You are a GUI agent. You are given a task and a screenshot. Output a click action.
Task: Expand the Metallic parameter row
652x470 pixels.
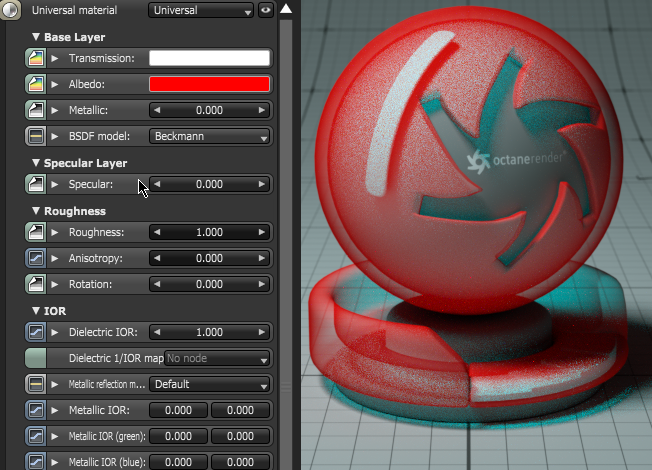55,110
